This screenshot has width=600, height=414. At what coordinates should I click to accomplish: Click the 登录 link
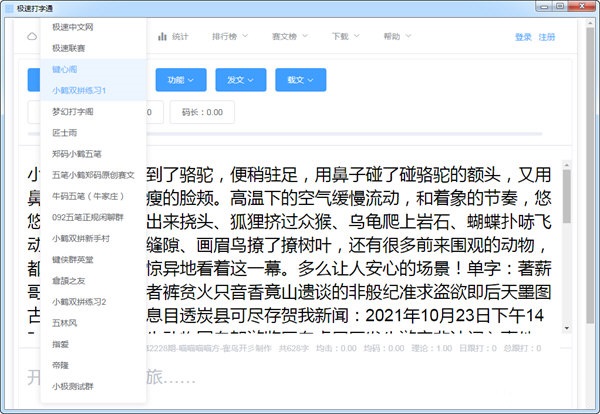523,37
